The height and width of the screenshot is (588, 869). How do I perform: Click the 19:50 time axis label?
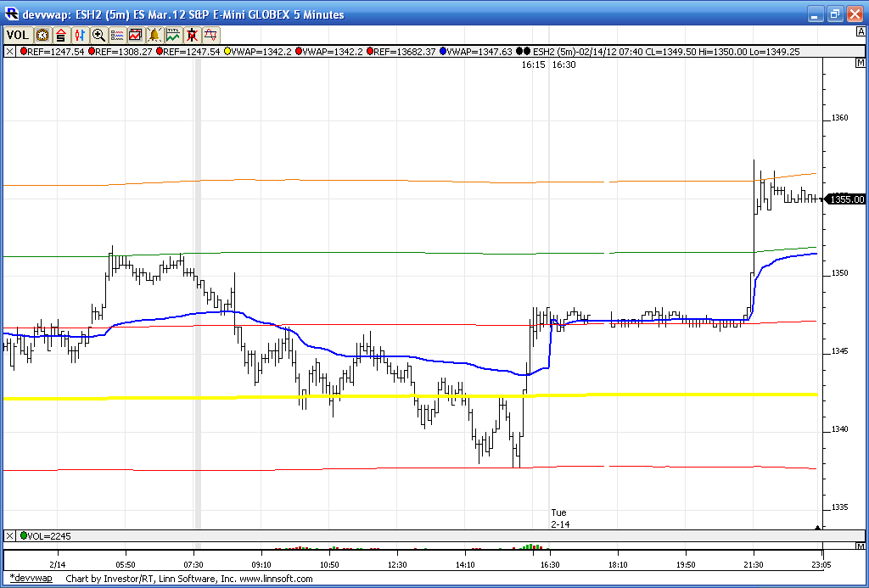(x=686, y=565)
